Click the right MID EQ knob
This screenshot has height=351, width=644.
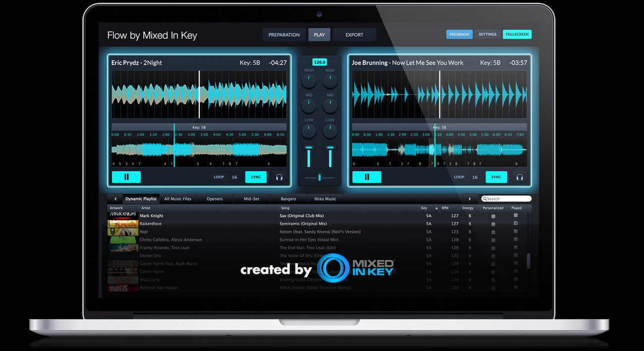[x=330, y=105]
